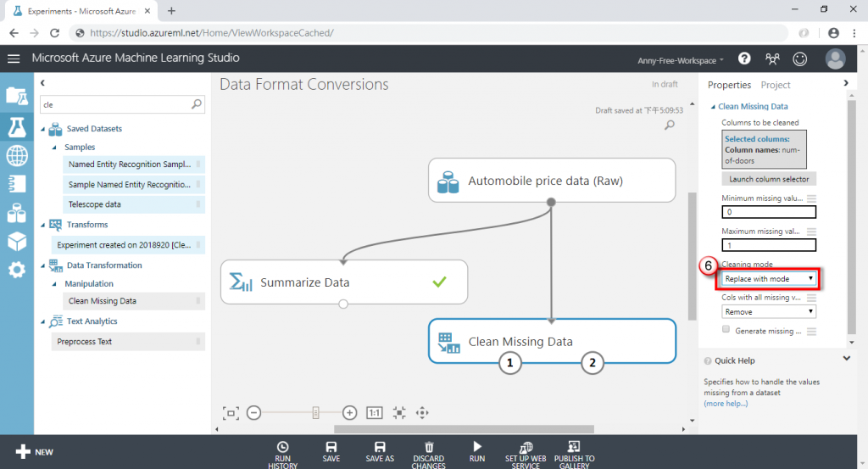
Task: Click the Save button
Action: [x=331, y=452]
